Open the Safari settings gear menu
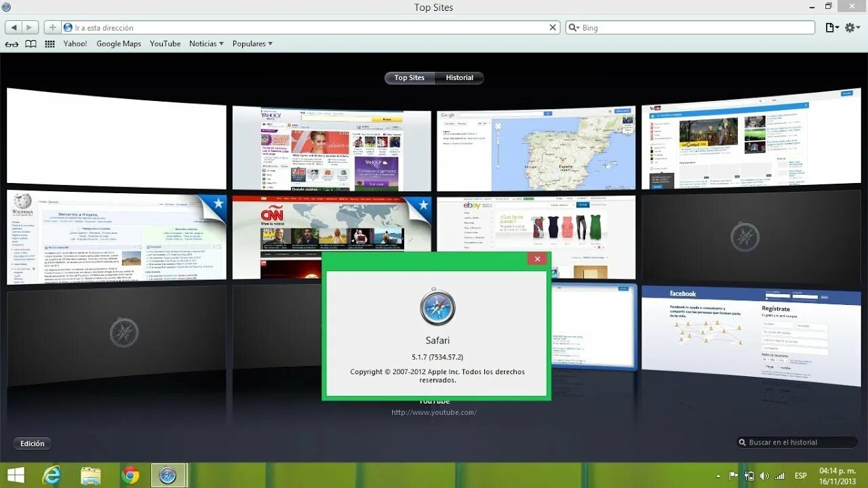 point(852,28)
